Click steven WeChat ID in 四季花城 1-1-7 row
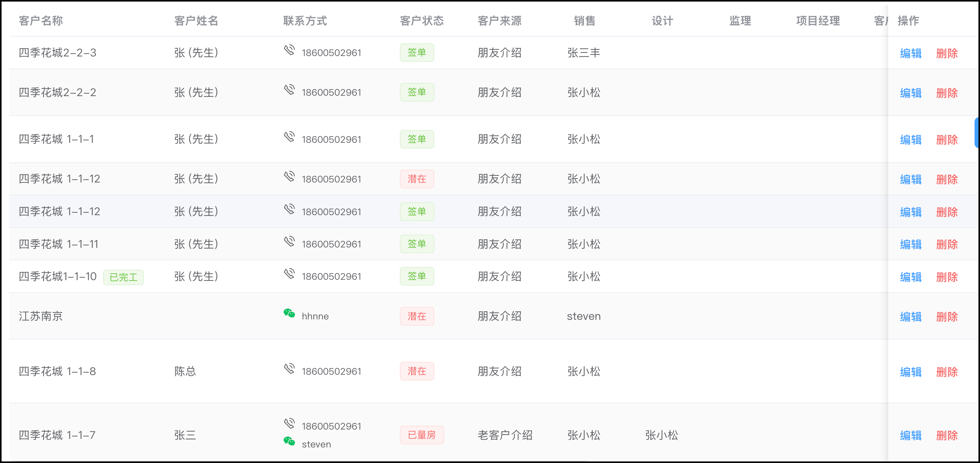Screen dimensions: 980x463 pyautogui.click(x=317, y=444)
